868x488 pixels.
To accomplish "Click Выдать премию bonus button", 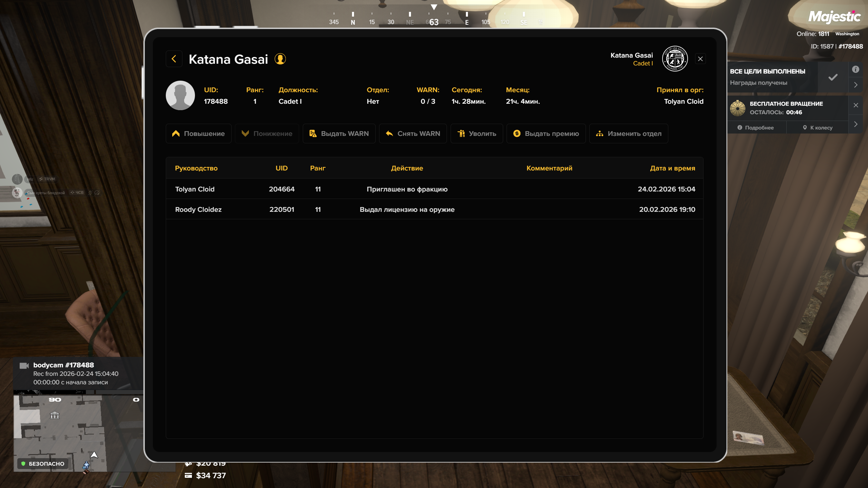I will 546,134.
